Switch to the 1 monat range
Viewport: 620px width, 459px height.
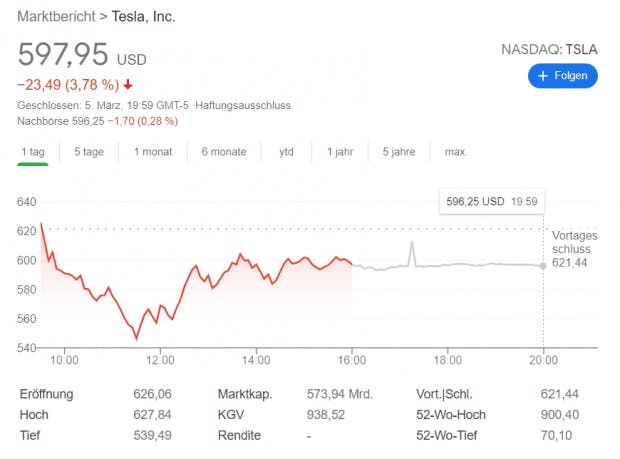[152, 152]
